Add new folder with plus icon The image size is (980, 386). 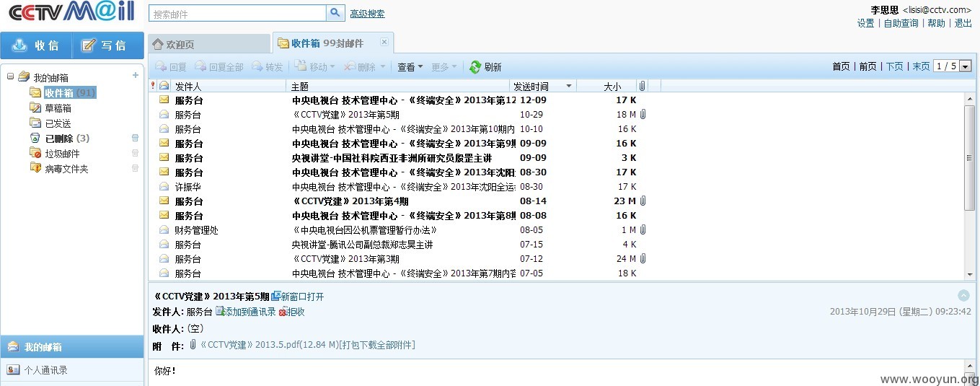(135, 76)
